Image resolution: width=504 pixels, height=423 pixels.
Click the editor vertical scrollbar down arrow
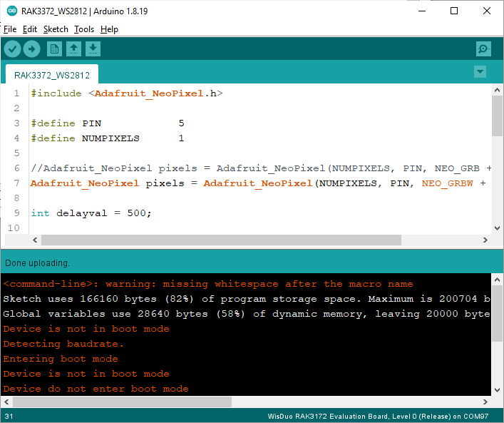[x=497, y=227]
